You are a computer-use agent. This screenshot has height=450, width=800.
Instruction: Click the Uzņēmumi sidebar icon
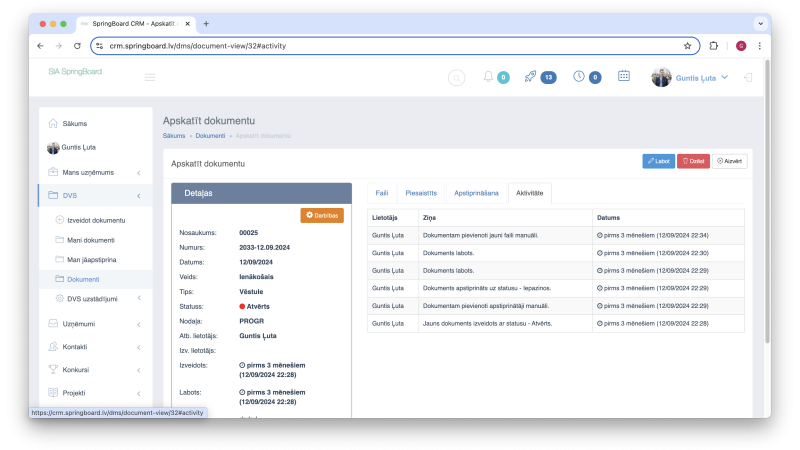point(53,323)
